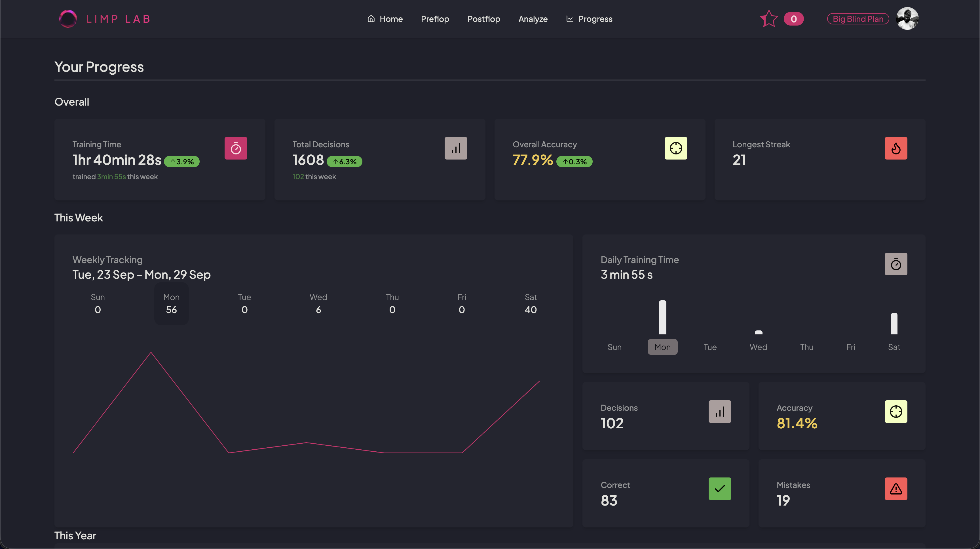Image resolution: width=980 pixels, height=549 pixels.
Task: Open the user profile avatar
Action: (907, 19)
